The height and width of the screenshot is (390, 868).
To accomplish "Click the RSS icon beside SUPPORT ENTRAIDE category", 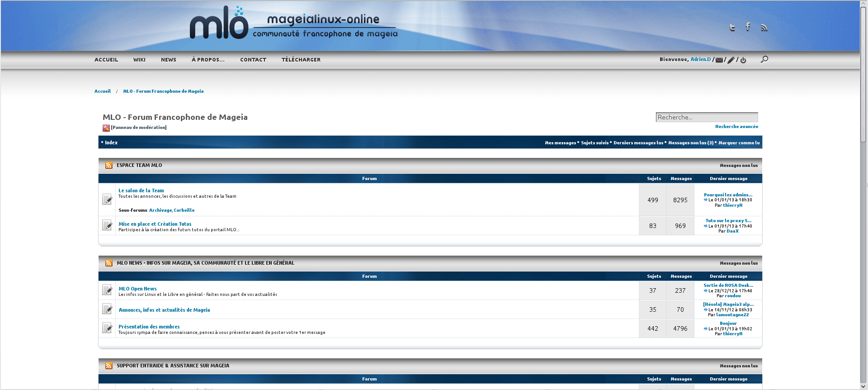I will point(109,366).
